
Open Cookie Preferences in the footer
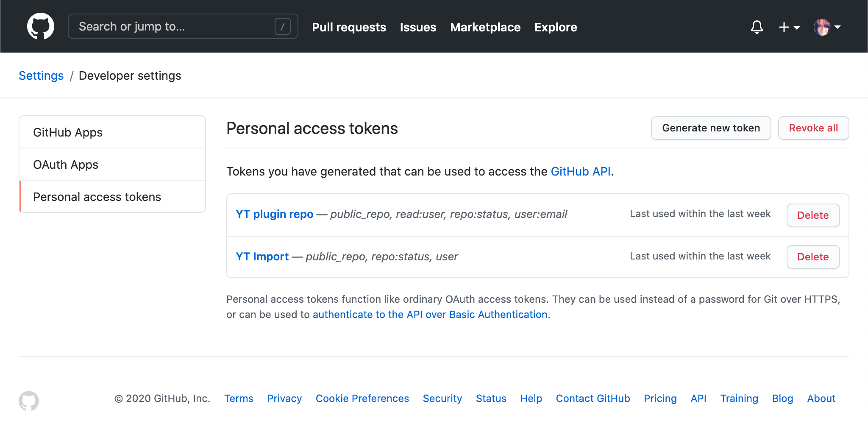tap(362, 398)
